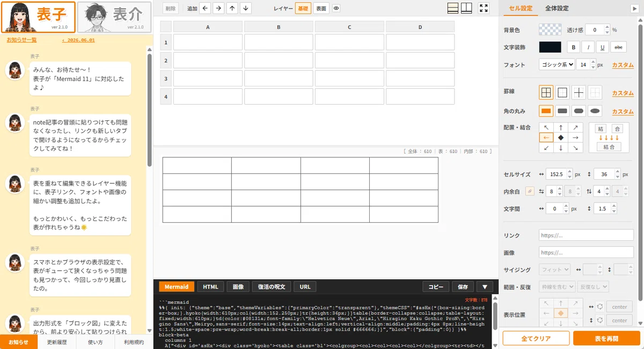Select the HTML output tab
This screenshot has height=349, width=644.
click(210, 287)
